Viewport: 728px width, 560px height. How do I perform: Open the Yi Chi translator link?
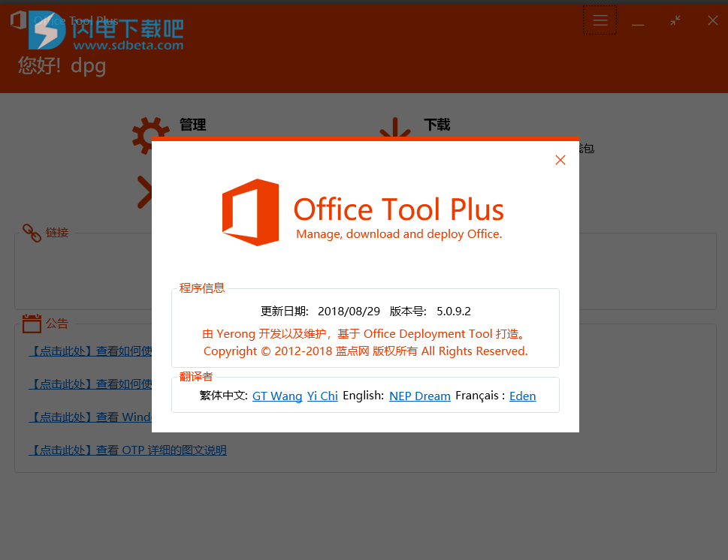(x=322, y=396)
